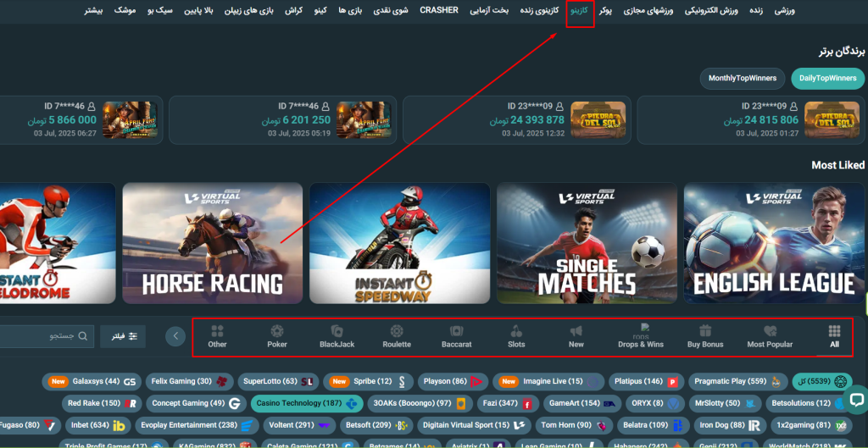This screenshot has height=448, width=868.
Task: Select the کل (5539) all providers chip
Action: tap(821, 382)
